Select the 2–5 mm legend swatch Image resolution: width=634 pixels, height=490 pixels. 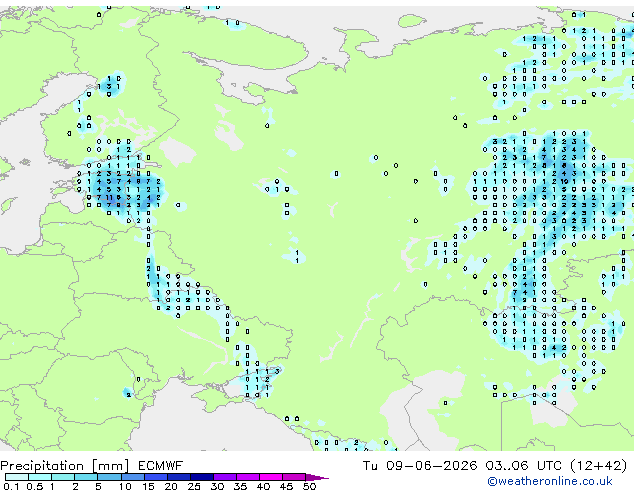coord(86,477)
